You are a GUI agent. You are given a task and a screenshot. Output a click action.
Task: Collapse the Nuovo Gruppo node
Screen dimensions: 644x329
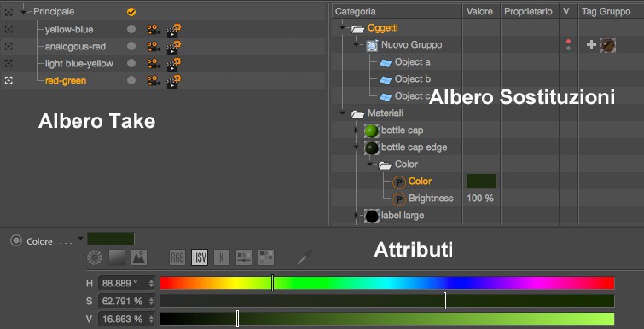356,45
